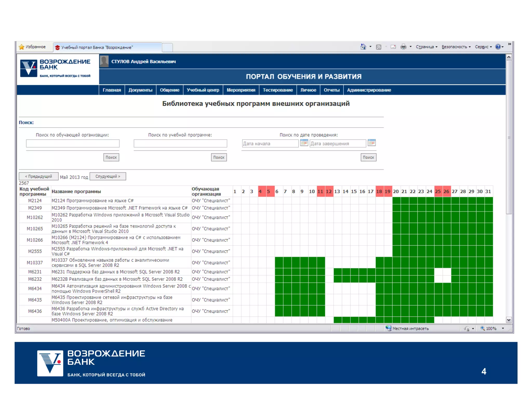
Task: Click the RSS feeds icon
Action: point(378,47)
